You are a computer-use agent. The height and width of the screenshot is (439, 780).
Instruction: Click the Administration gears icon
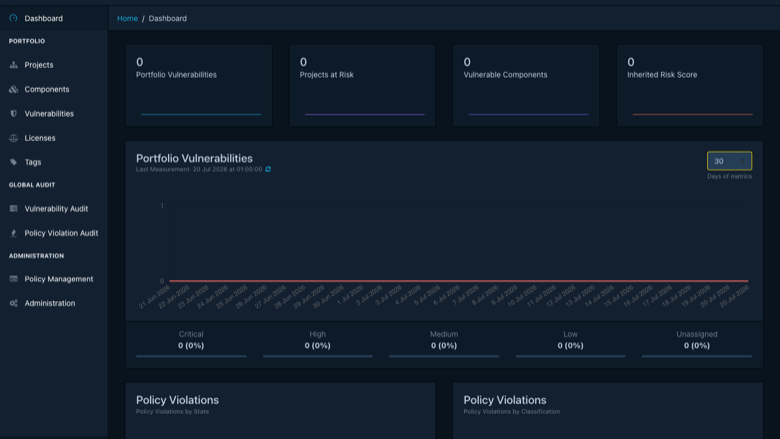coord(13,303)
